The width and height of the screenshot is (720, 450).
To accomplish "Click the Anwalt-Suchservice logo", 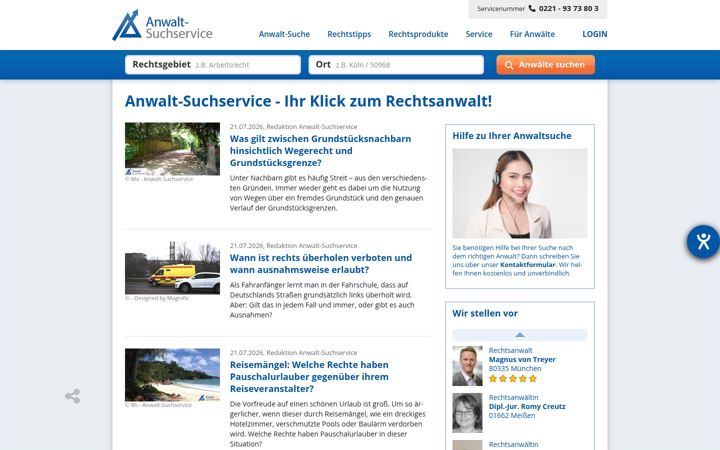I will click(163, 26).
